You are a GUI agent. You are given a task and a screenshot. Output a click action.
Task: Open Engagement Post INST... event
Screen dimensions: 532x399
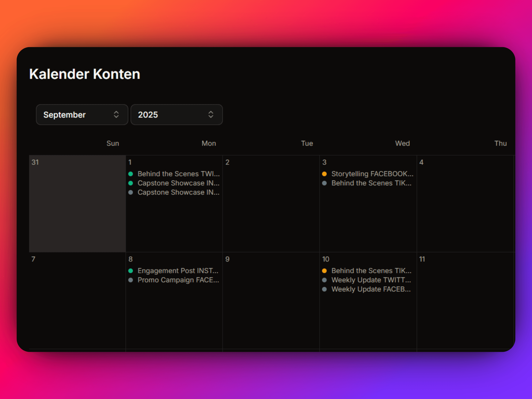[178, 271]
